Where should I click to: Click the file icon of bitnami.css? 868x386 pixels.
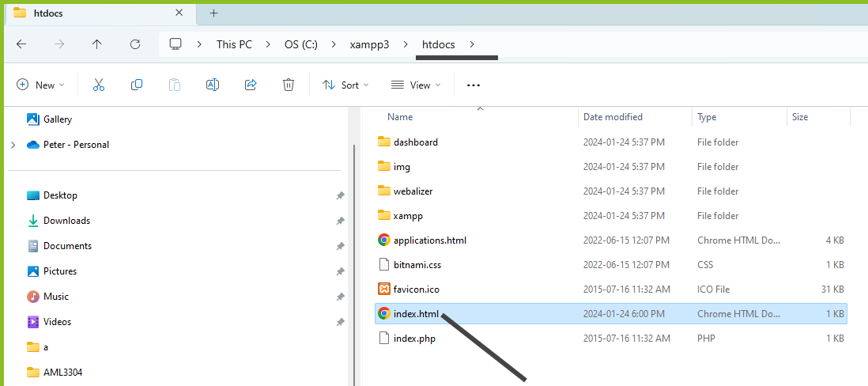(x=383, y=265)
